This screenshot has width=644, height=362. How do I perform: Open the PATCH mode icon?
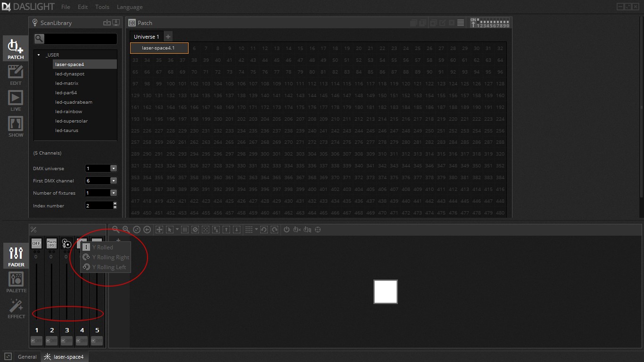pos(16,49)
